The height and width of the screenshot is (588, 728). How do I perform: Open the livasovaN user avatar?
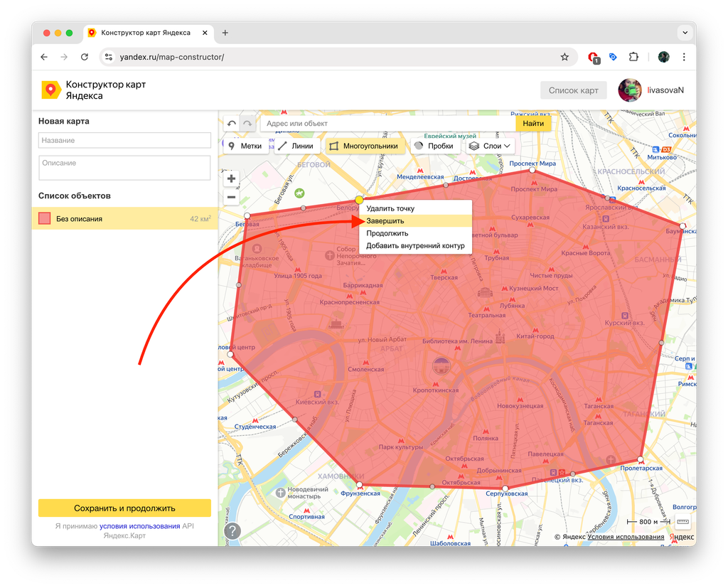pyautogui.click(x=630, y=90)
